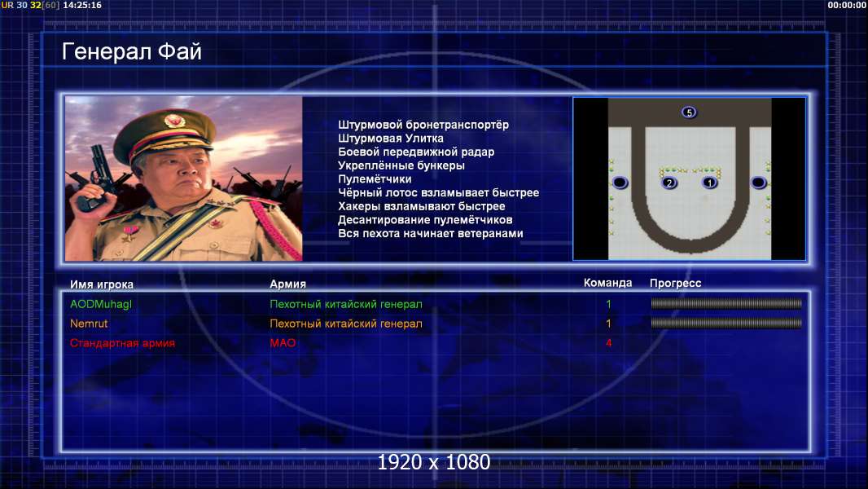The width and height of the screenshot is (868, 489).
Task: Click the General Fai portrait image
Action: 184,178
